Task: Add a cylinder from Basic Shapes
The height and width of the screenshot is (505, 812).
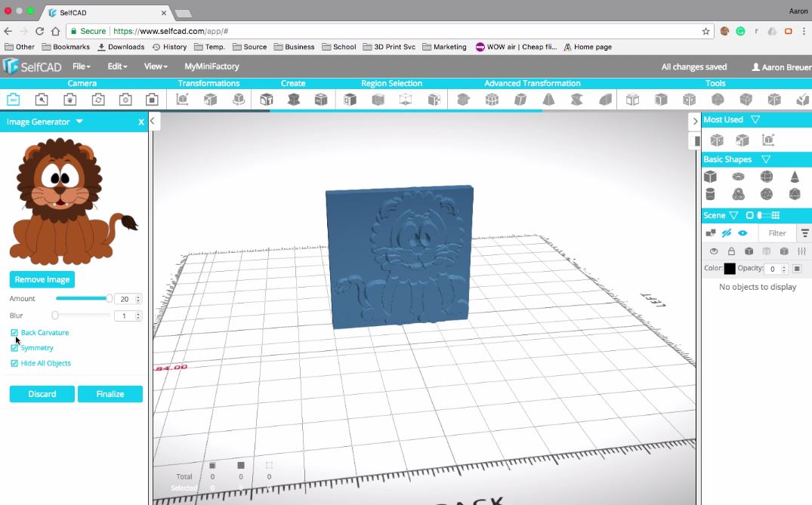Action: tap(711, 195)
